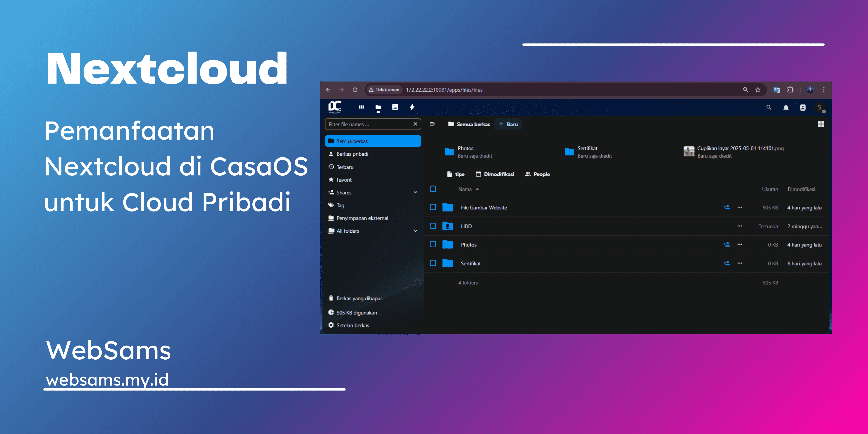
Task: Check Sertifikat row checkbox
Action: pyautogui.click(x=433, y=263)
